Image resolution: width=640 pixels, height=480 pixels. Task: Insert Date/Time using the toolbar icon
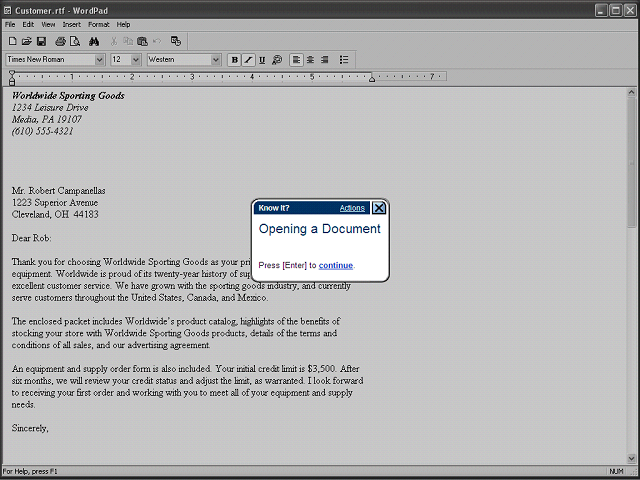pyautogui.click(x=176, y=41)
